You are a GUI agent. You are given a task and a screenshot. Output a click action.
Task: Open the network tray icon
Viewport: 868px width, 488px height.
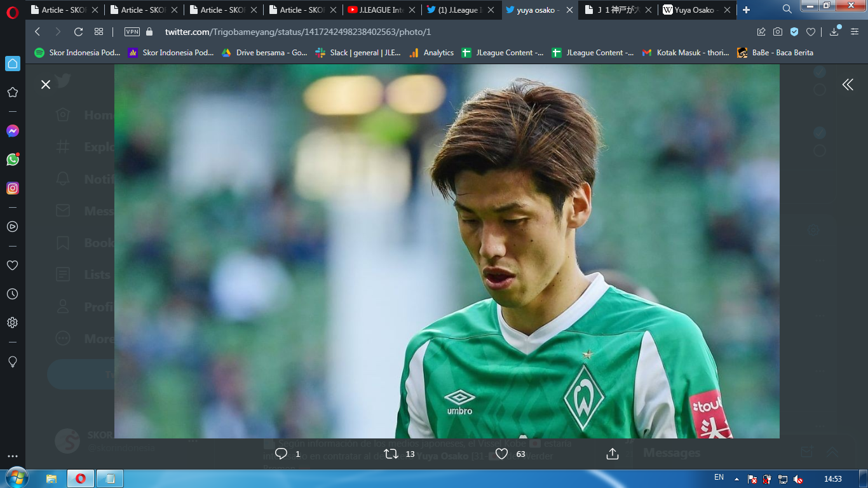pyautogui.click(x=783, y=479)
